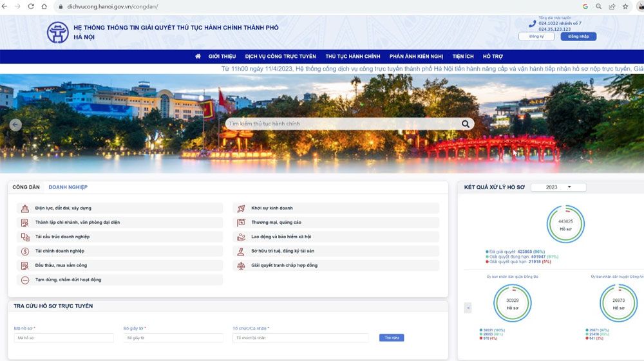The width and height of the screenshot is (644, 361).
Task: Open the browser home icon
Action: pyautogui.click(x=44, y=6)
